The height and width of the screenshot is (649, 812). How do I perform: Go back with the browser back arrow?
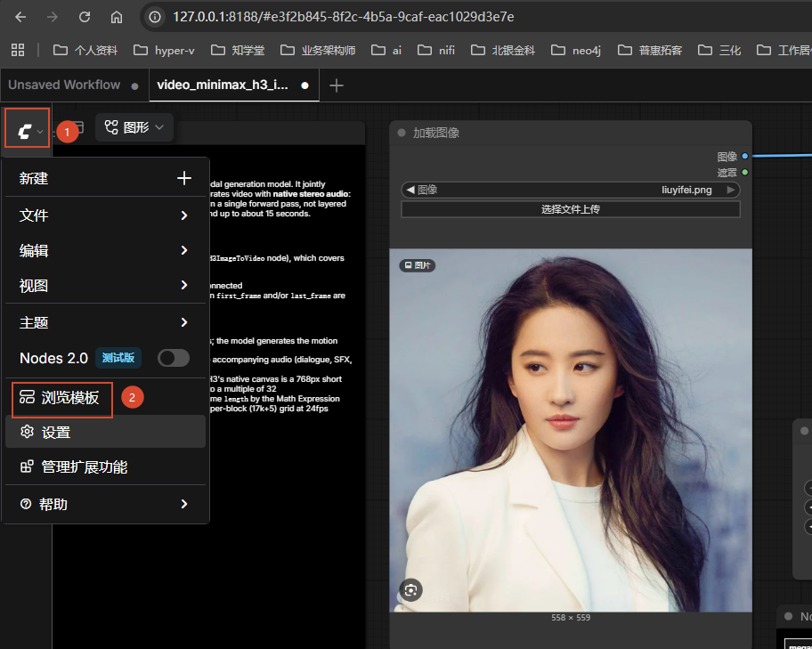pyautogui.click(x=20, y=17)
